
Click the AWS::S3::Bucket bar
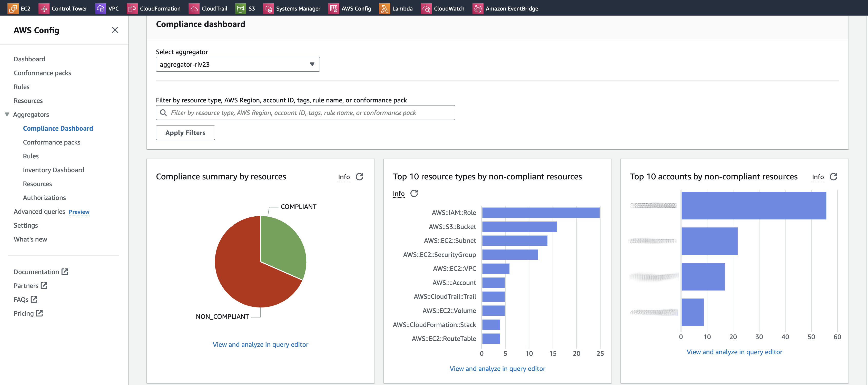[519, 227]
